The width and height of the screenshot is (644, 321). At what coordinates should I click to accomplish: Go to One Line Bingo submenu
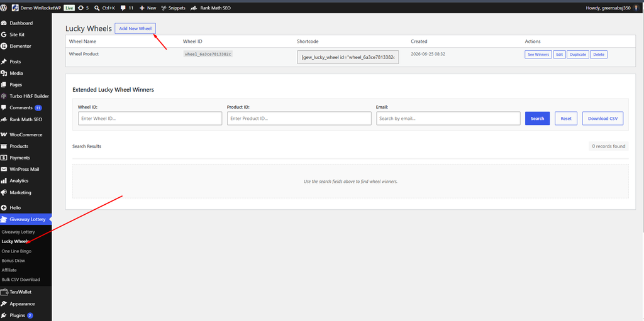[16, 251]
